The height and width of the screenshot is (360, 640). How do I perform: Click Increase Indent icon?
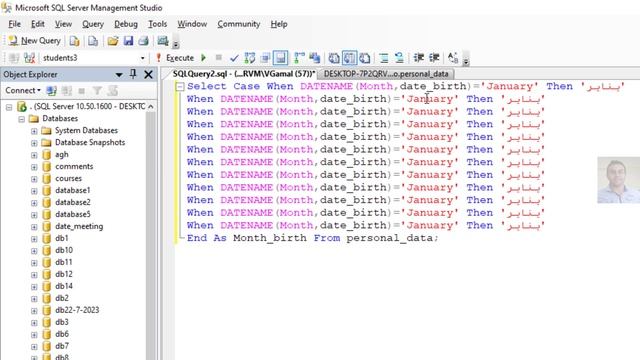point(434,58)
